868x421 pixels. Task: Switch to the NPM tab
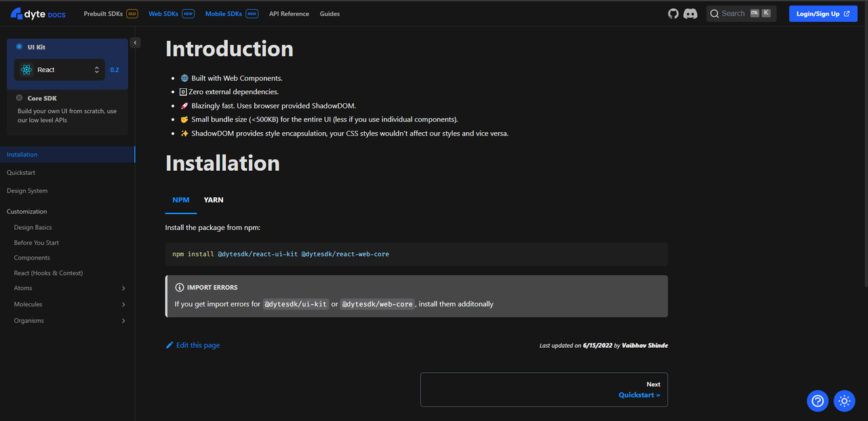(x=181, y=200)
